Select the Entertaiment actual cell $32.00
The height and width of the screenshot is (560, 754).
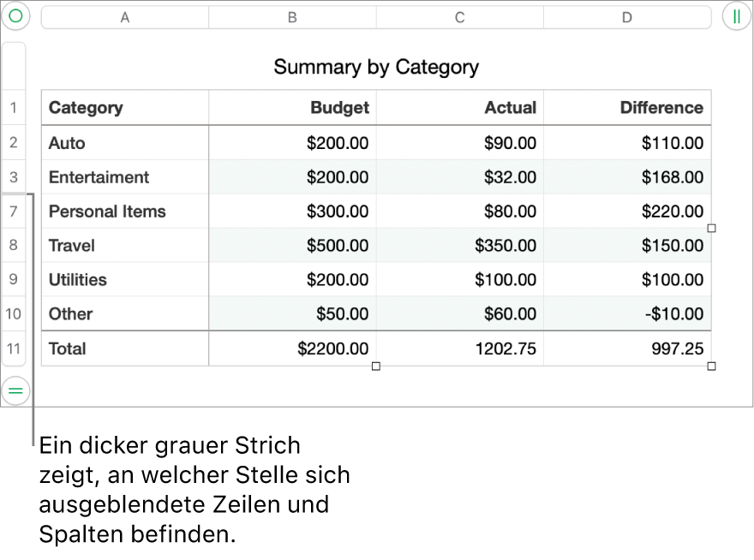coord(460,177)
